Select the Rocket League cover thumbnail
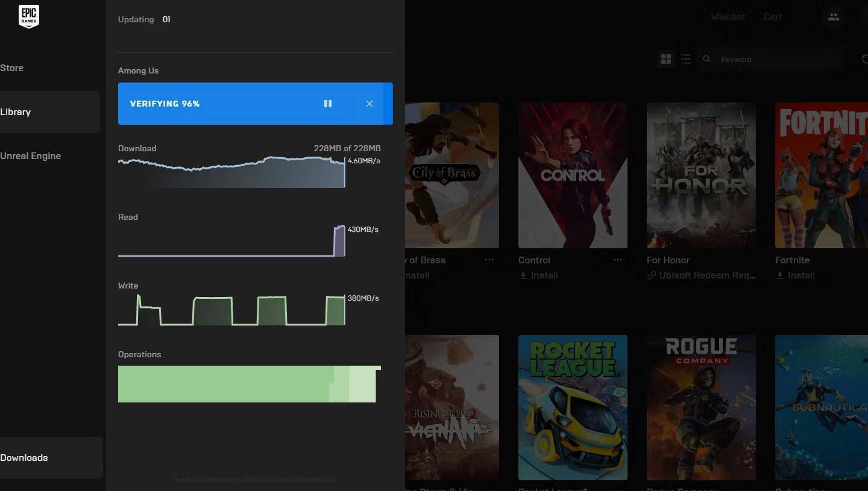This screenshot has width=868, height=491. (573, 407)
